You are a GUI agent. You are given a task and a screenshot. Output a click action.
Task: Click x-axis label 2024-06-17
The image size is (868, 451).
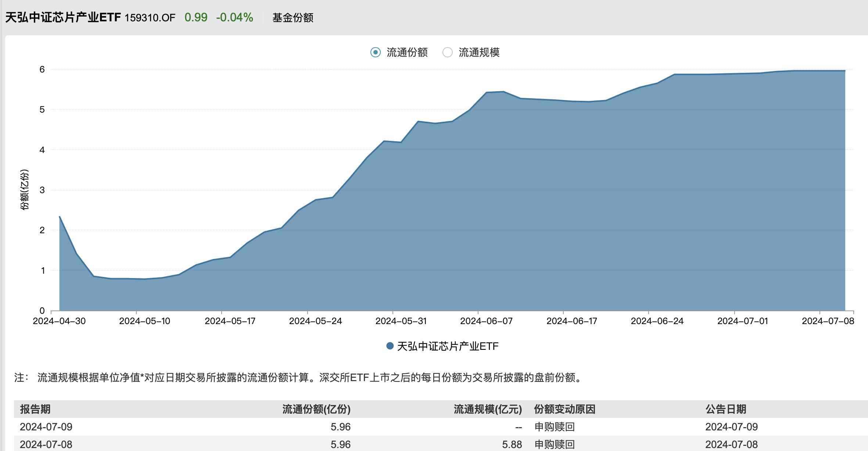[572, 321]
